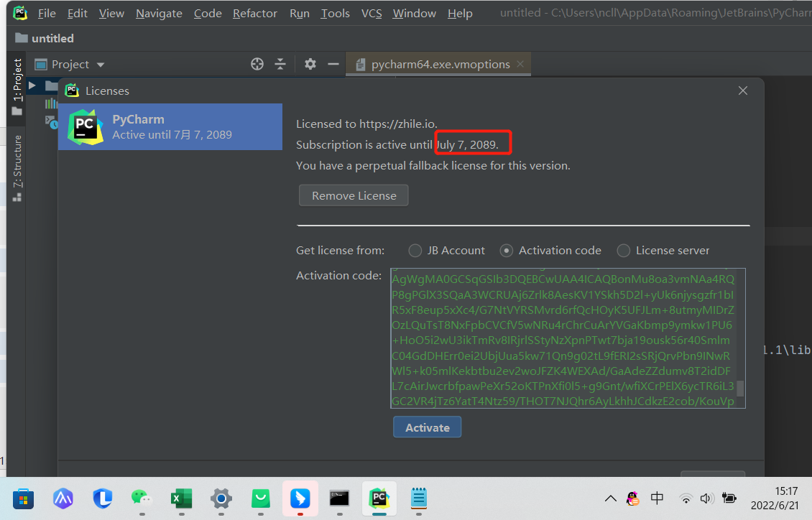812x520 pixels.
Task: Click the battery tray icon
Action: pos(729,498)
